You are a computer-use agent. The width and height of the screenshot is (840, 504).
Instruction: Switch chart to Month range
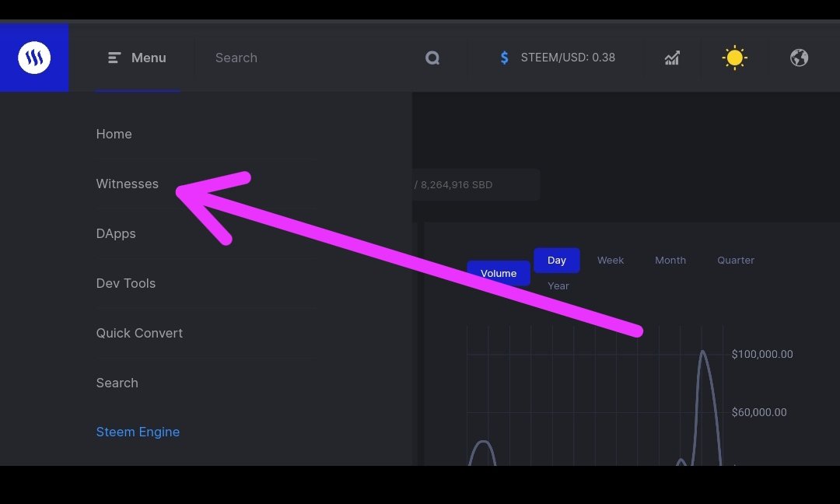[x=670, y=261]
